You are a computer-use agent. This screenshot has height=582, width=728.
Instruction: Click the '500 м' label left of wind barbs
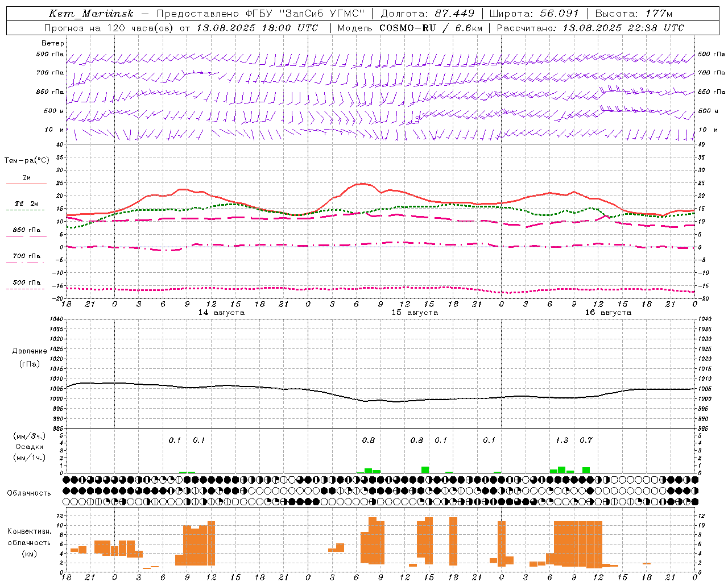click(54, 111)
